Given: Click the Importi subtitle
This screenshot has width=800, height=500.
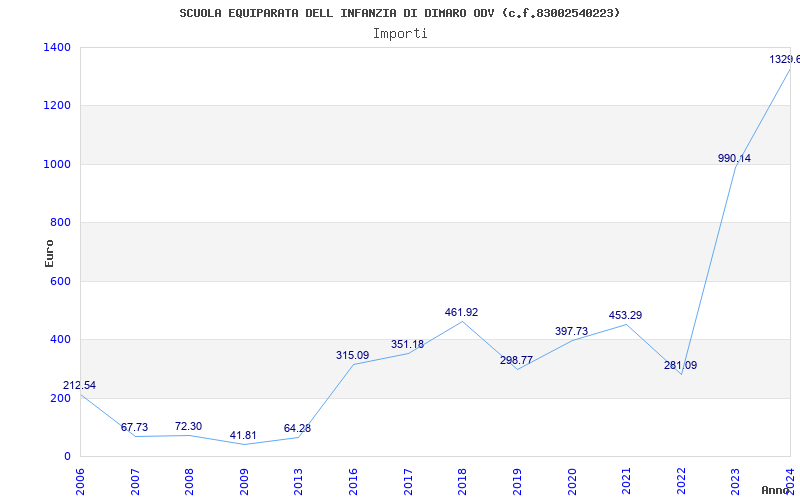Looking at the screenshot, I should pyautogui.click(x=400, y=34).
